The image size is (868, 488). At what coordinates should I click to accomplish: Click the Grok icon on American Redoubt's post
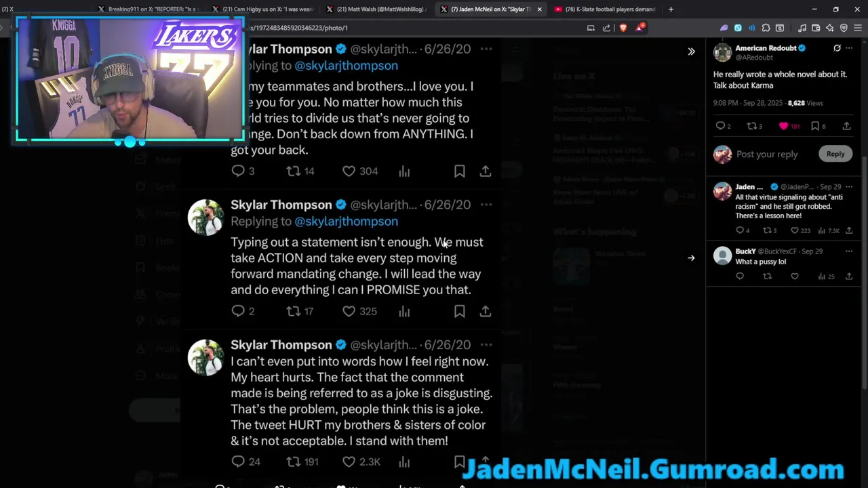pos(837,48)
